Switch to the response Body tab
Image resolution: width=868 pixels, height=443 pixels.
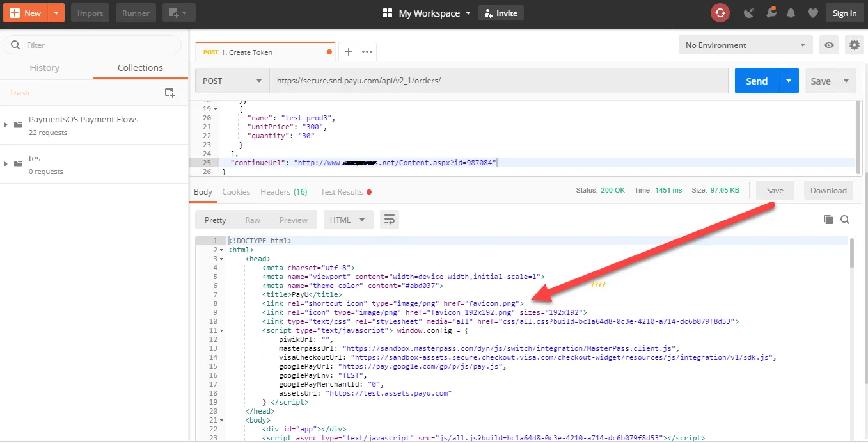pos(203,191)
